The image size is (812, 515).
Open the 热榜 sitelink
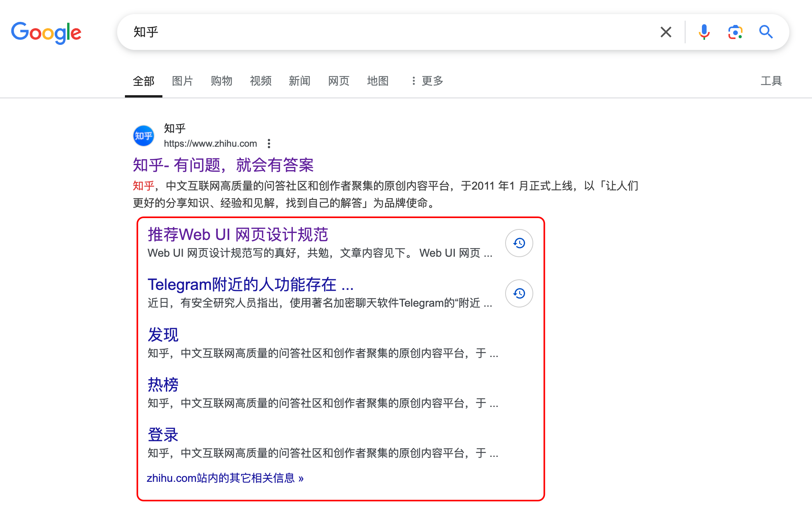(x=163, y=385)
